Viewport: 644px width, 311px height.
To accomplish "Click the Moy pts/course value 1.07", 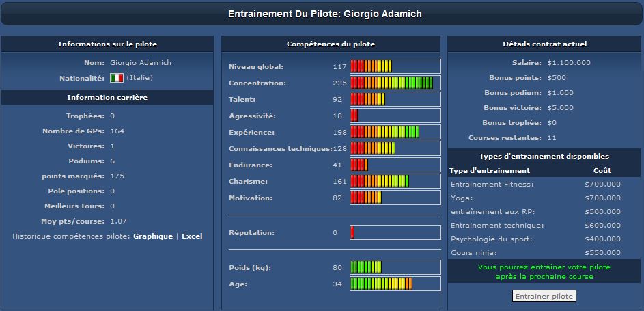I will tap(118, 221).
